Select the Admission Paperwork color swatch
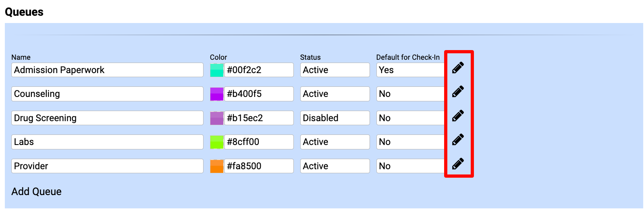 coord(217,70)
